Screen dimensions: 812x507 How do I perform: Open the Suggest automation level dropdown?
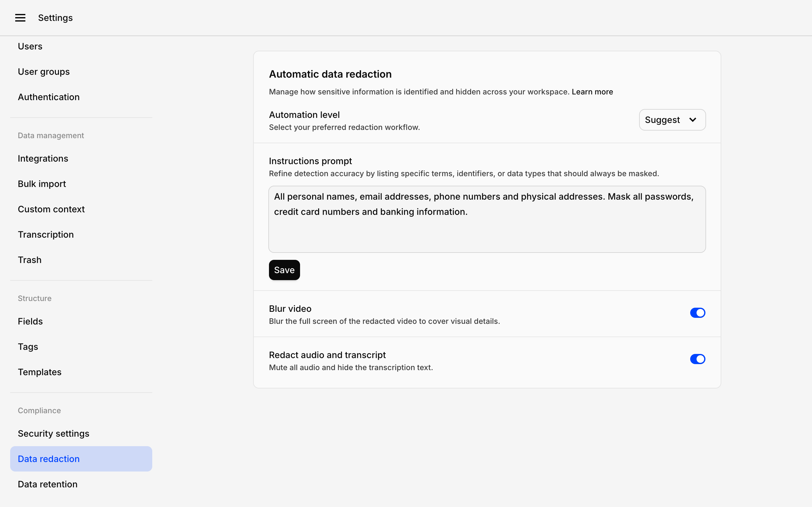click(672, 120)
